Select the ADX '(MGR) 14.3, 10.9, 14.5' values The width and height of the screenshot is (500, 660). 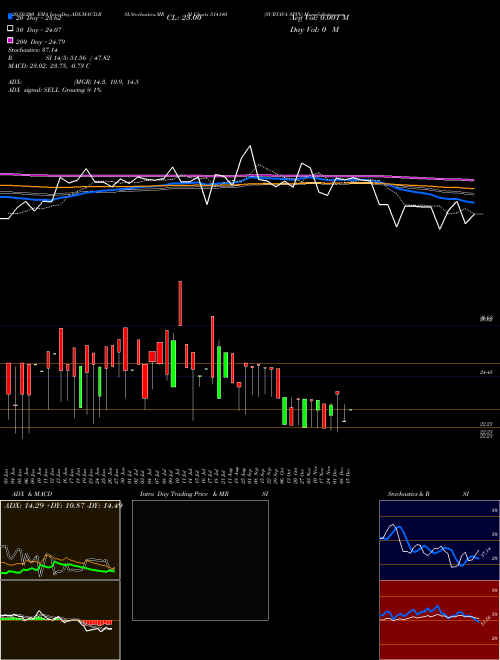(x=106, y=82)
